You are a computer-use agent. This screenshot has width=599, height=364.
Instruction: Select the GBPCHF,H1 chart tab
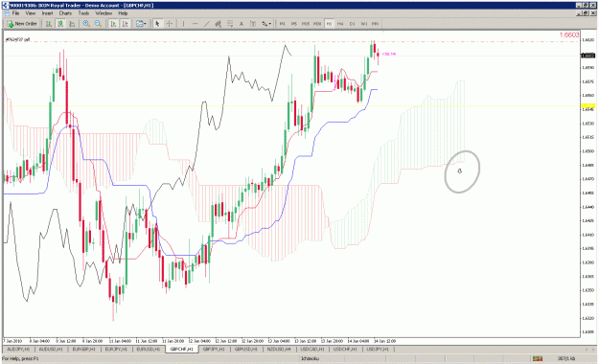(182, 349)
